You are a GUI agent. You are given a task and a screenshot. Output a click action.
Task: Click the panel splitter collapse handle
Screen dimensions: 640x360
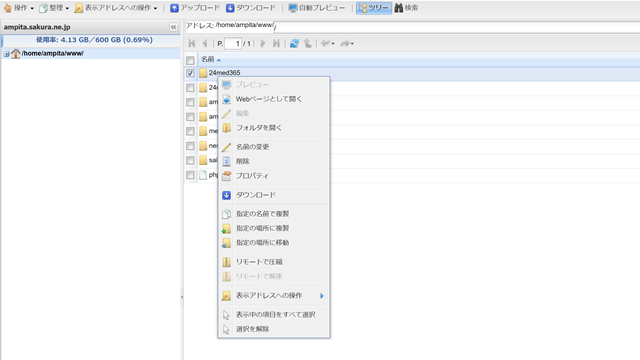[182, 297]
